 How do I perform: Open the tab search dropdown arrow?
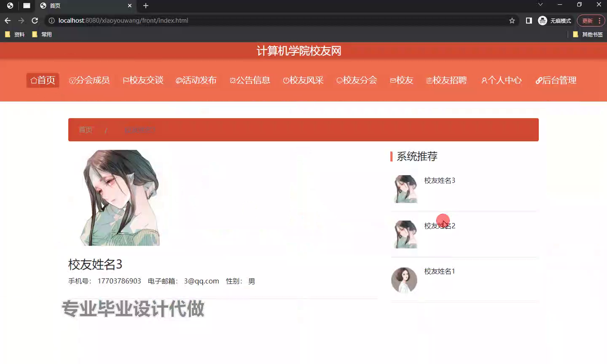coord(540,5)
